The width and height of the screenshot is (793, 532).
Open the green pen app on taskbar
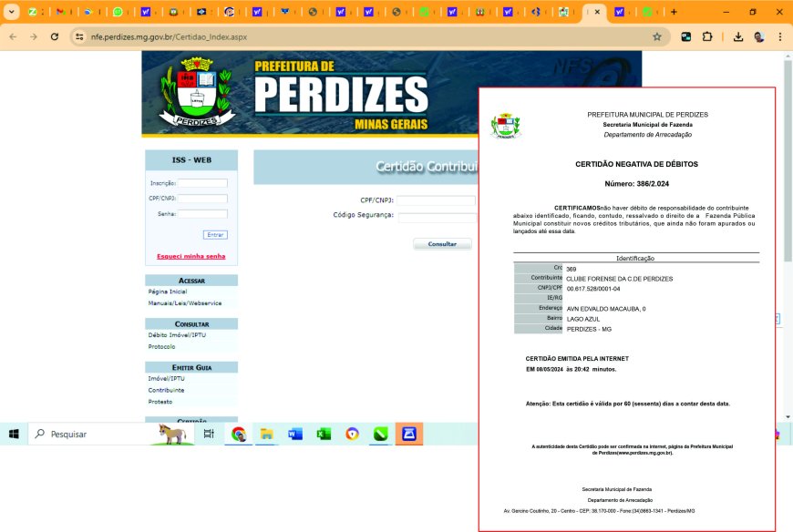point(381,434)
